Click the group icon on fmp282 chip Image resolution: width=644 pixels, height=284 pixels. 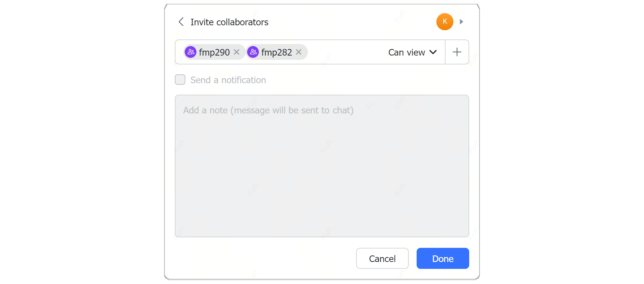click(x=253, y=52)
